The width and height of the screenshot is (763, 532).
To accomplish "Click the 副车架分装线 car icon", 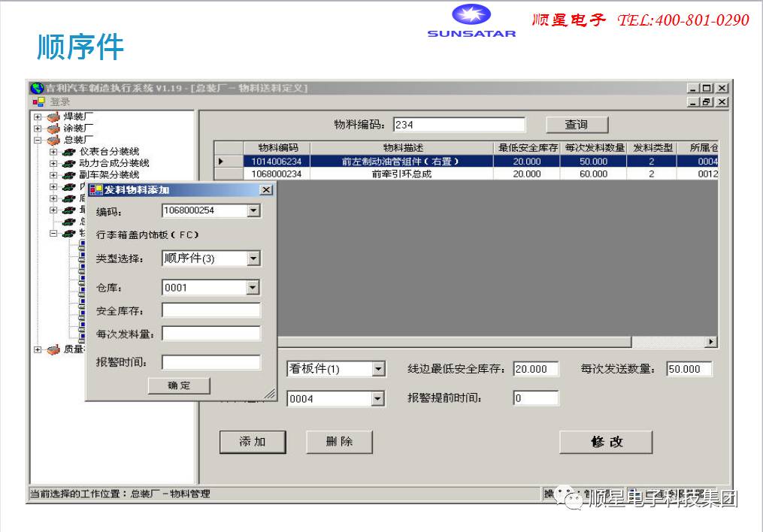I will tap(69, 175).
